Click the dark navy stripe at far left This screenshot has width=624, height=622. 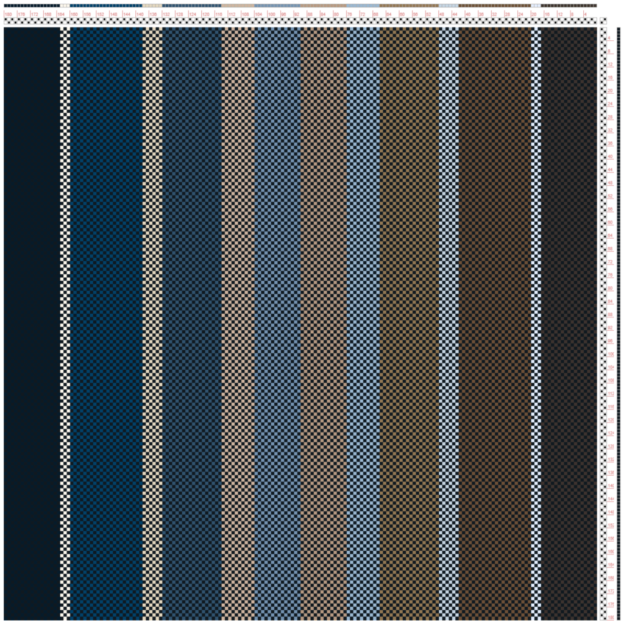(31, 320)
